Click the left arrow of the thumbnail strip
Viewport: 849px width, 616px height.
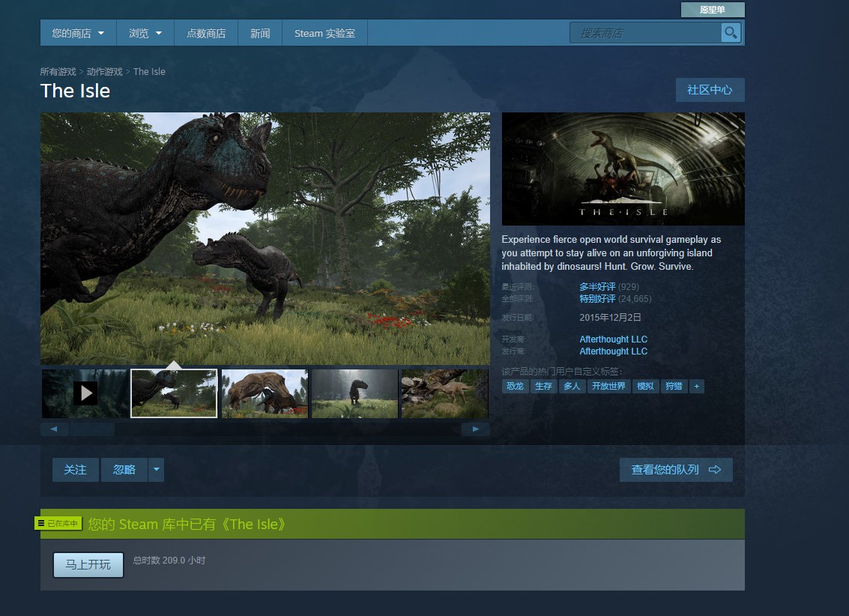[x=54, y=429]
